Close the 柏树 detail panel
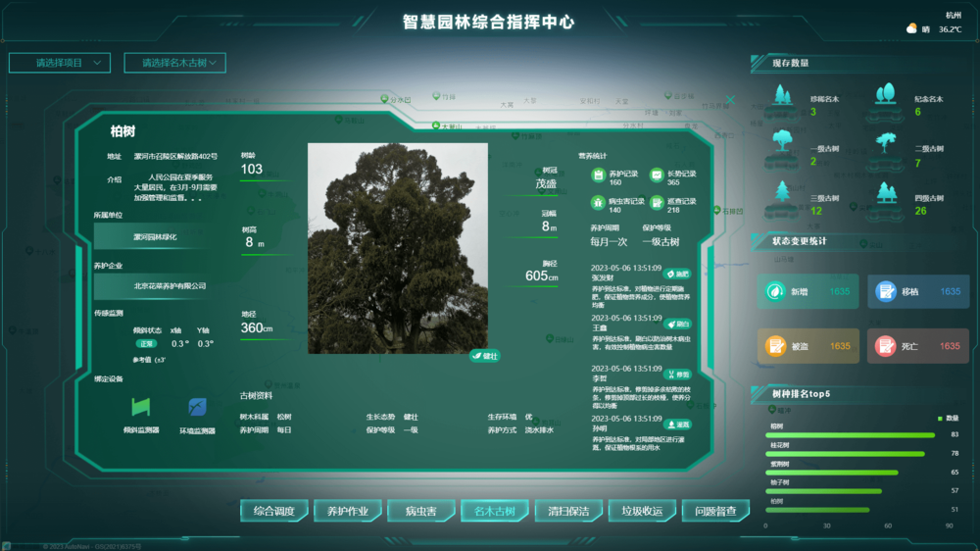 click(x=730, y=99)
